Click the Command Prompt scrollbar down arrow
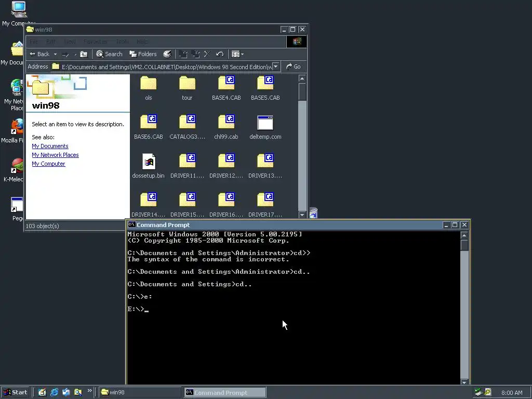 point(464,382)
